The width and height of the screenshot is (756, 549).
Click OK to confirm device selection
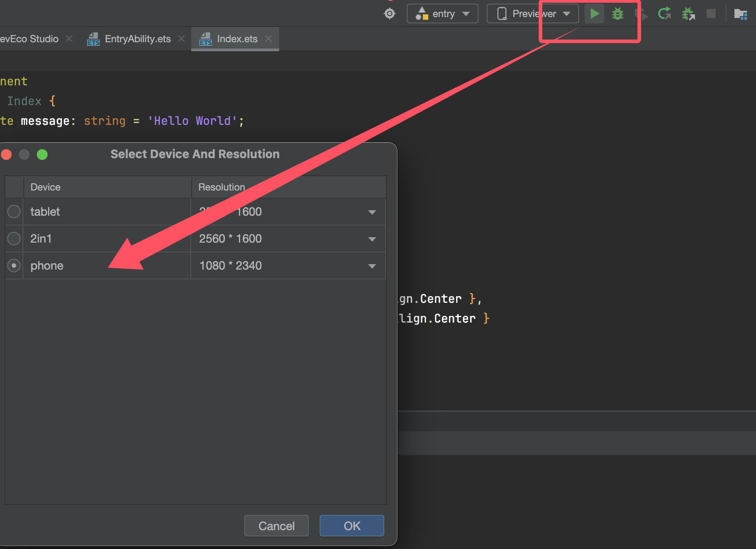click(352, 526)
